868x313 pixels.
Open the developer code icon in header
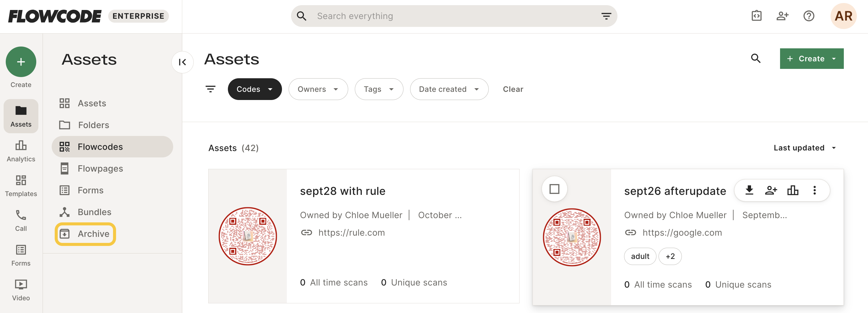pos(756,16)
